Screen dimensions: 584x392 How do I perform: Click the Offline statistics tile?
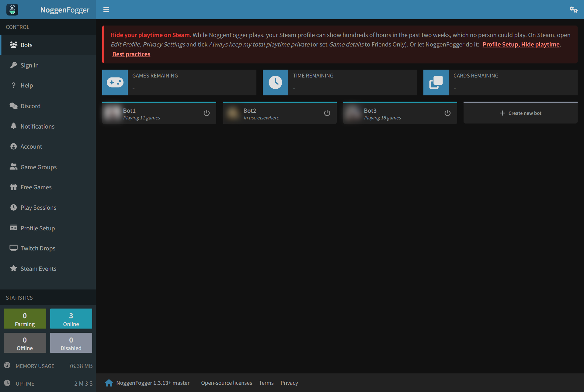(x=25, y=343)
